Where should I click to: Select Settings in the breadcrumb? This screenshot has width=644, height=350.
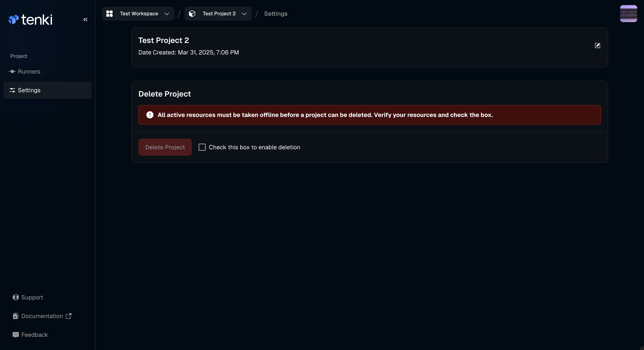click(276, 13)
